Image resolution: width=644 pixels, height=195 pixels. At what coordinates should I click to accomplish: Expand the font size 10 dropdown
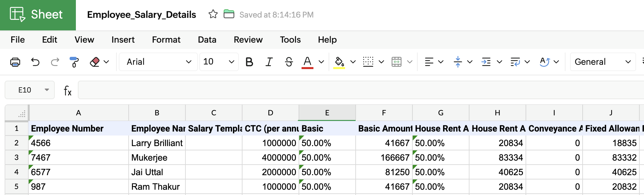pos(219,62)
